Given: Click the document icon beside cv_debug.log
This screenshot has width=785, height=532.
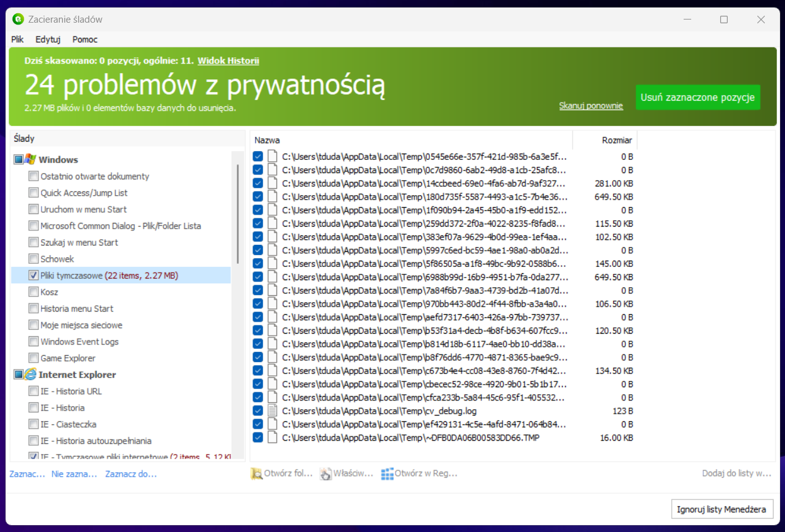Looking at the screenshot, I should 273,410.
